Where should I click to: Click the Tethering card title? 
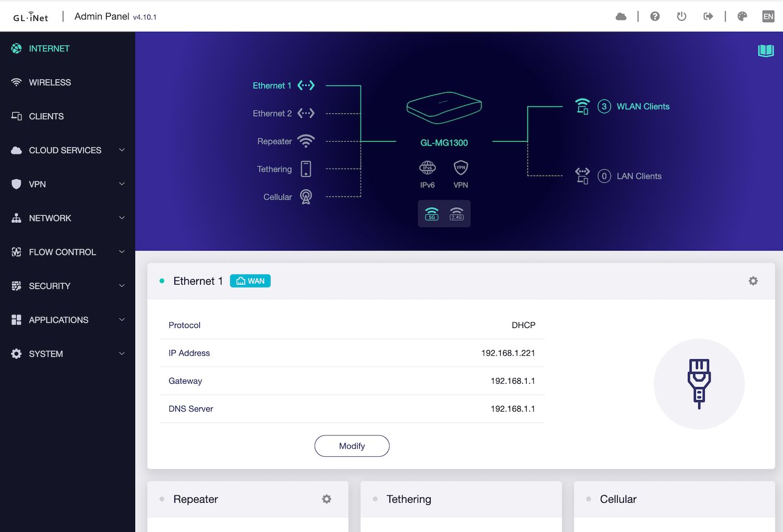(409, 499)
